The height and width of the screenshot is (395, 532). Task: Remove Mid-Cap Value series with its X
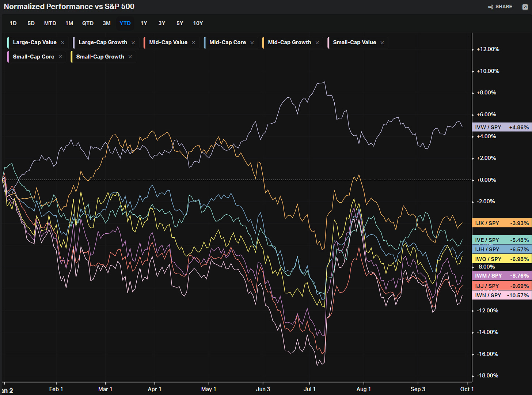click(193, 43)
